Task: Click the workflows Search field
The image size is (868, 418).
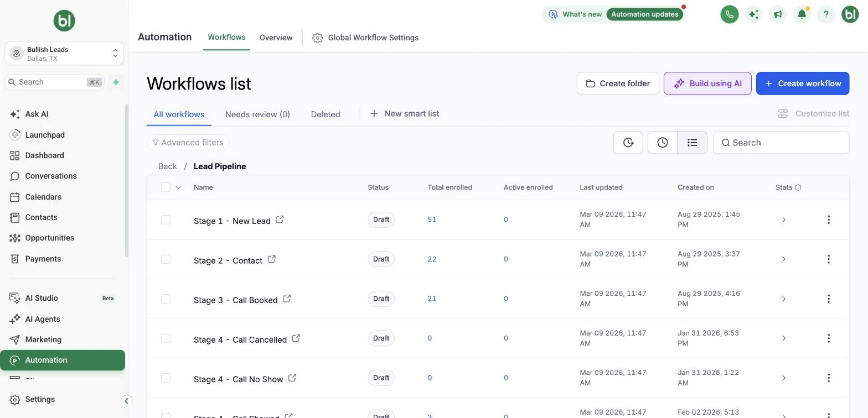Action: (781, 143)
